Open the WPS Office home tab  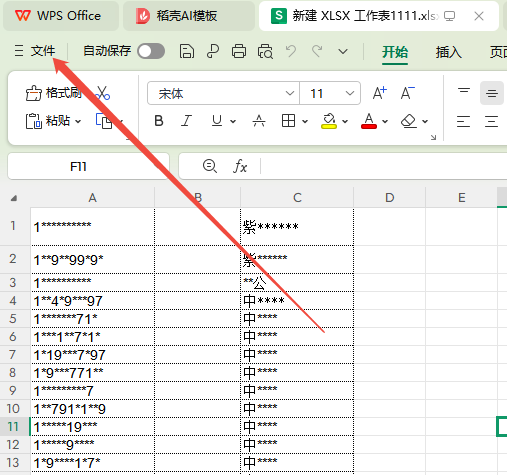pos(61,16)
